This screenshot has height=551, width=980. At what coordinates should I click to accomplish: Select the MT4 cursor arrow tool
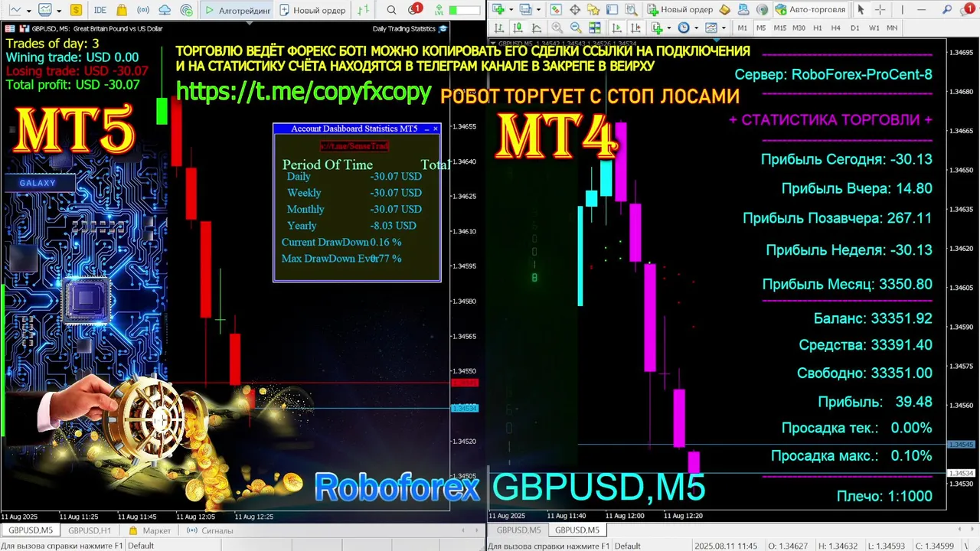tap(861, 9)
